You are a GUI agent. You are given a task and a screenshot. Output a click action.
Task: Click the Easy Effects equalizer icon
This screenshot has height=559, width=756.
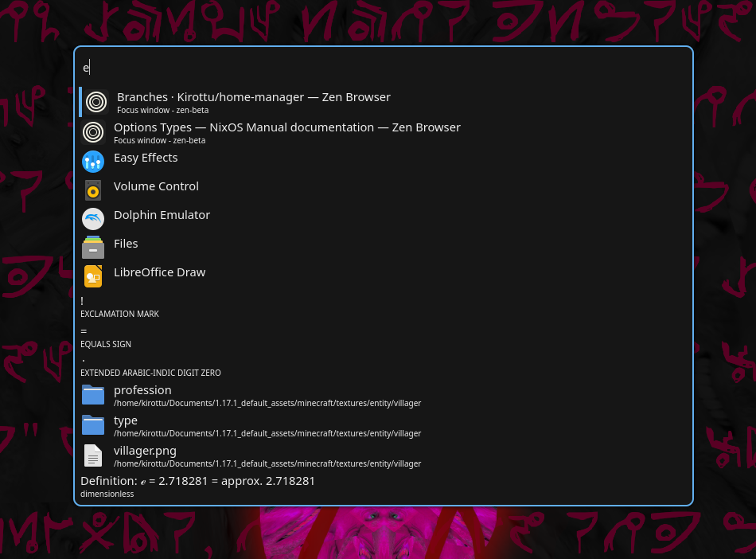point(93,162)
